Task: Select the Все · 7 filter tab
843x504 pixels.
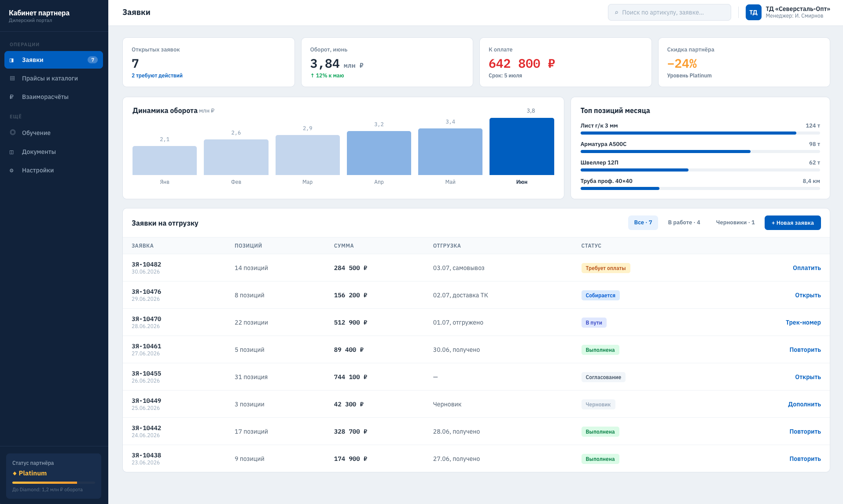Action: tap(643, 223)
